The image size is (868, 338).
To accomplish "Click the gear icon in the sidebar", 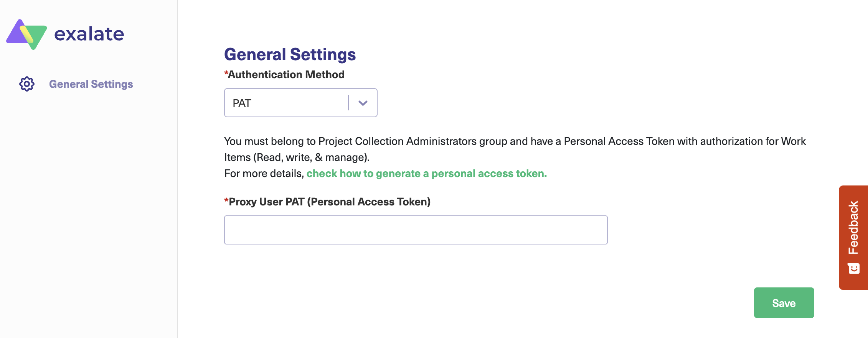I will coord(27,84).
